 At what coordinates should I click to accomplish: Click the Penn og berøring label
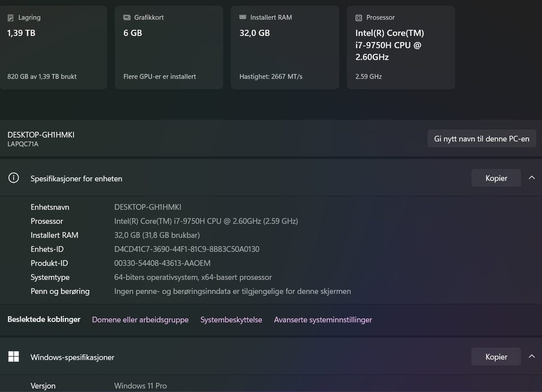pyautogui.click(x=60, y=291)
